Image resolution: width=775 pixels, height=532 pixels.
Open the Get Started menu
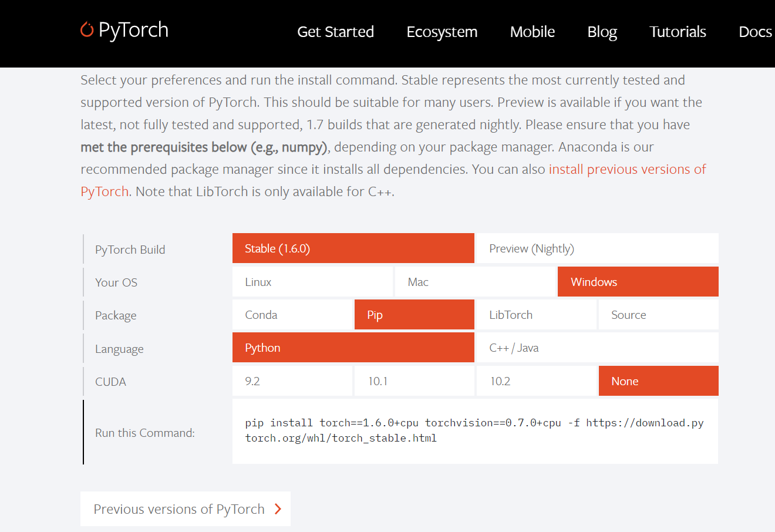(x=335, y=32)
